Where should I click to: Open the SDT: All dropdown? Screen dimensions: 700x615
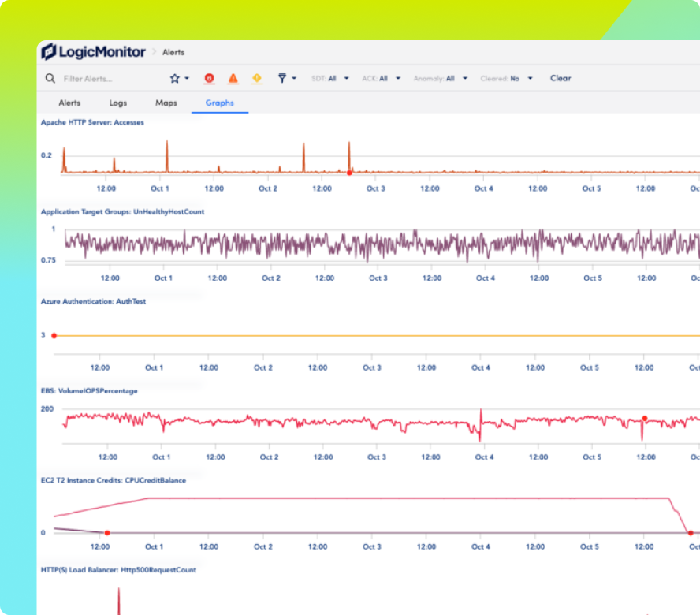click(330, 79)
